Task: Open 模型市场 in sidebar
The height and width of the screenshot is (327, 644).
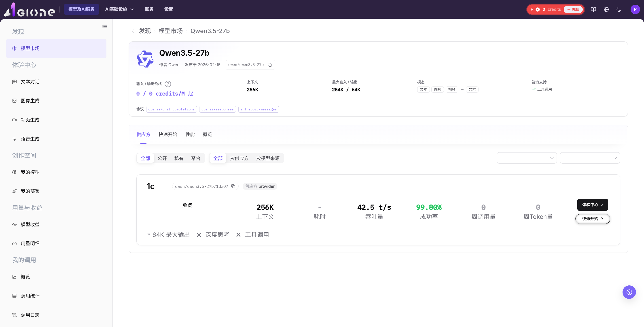Action: pyautogui.click(x=56, y=49)
